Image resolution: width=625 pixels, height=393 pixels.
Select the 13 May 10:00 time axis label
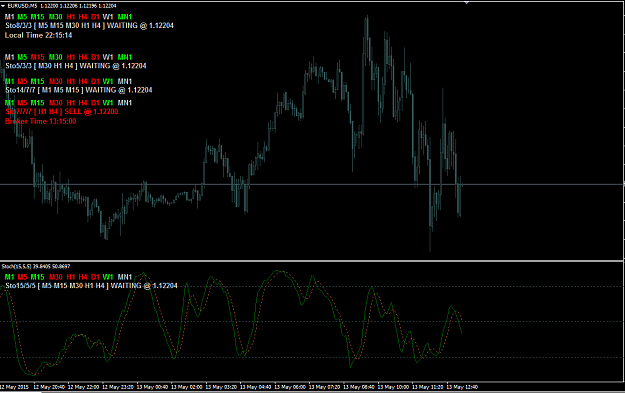pos(393,387)
